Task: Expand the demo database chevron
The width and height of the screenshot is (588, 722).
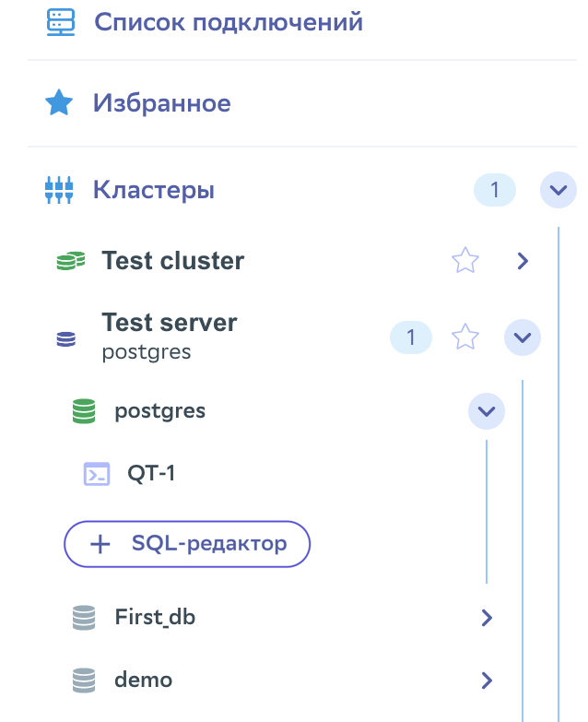Action: pos(487,681)
